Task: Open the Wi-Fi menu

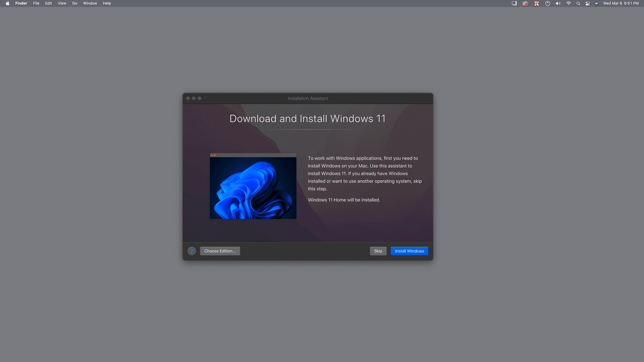Action: coord(568,3)
